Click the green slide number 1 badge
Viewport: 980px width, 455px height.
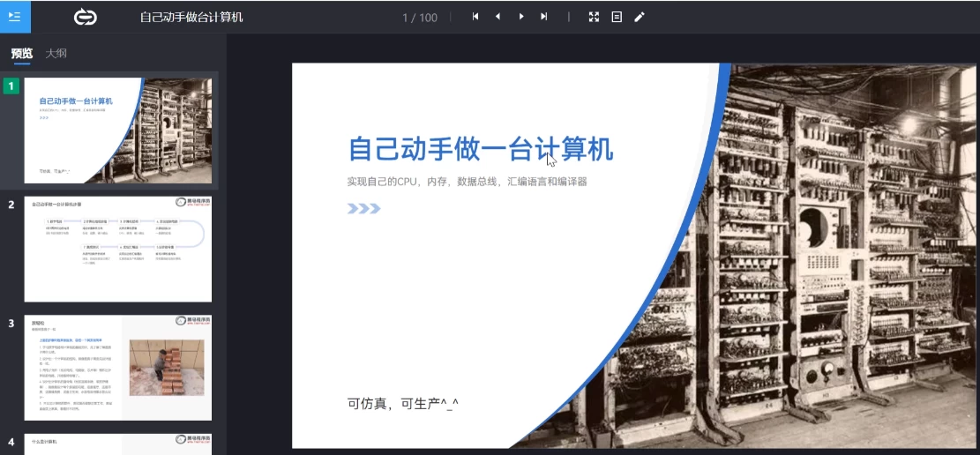point(11,86)
